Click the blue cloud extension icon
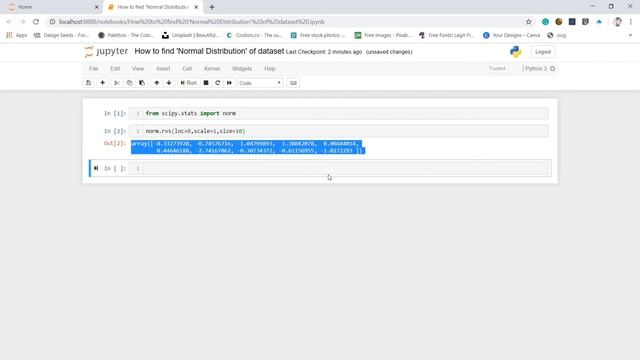The image size is (640, 360). 599,22
